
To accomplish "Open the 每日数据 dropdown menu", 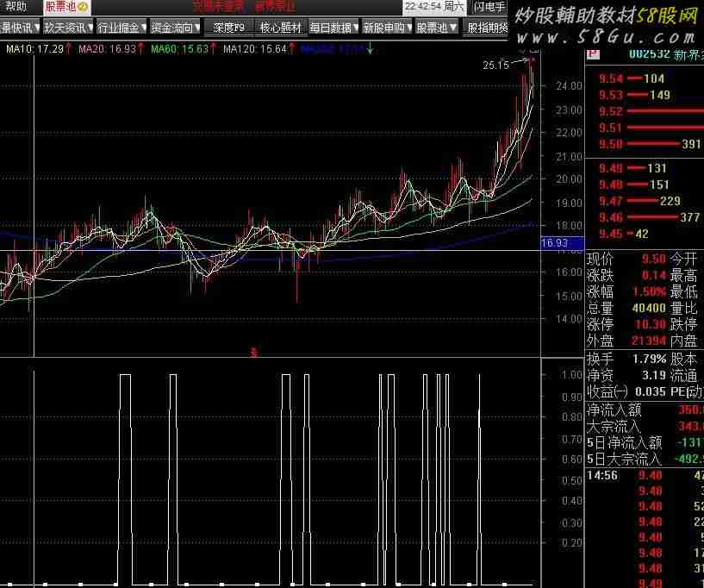I will [x=333, y=28].
